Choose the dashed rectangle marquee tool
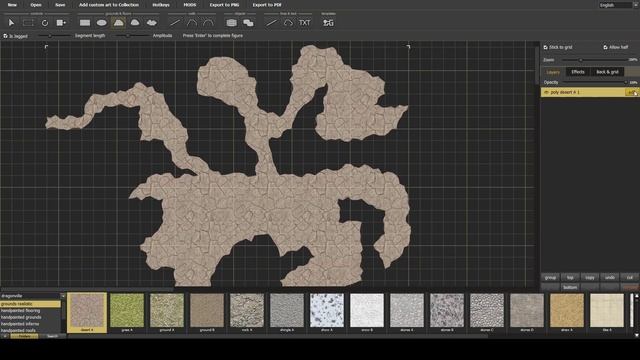Image resolution: width=640 pixels, height=360 pixels. point(28,23)
